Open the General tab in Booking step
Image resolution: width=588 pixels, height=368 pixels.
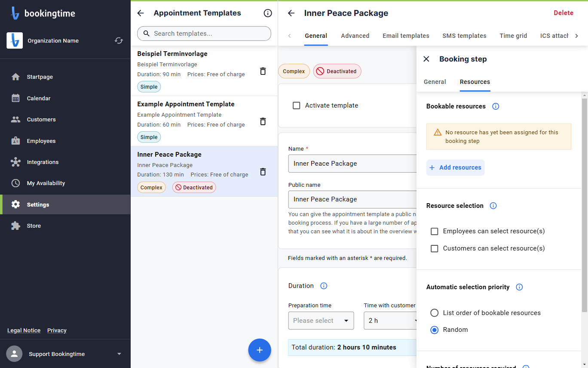(x=435, y=82)
